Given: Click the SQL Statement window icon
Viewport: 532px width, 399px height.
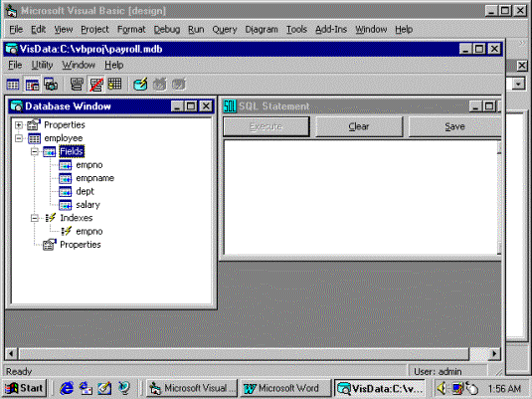Looking at the screenshot, I should (x=230, y=106).
